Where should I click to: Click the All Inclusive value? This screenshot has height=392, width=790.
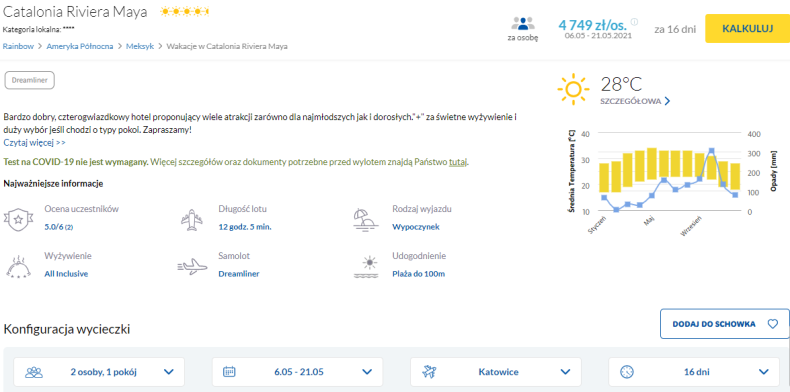pos(66,274)
